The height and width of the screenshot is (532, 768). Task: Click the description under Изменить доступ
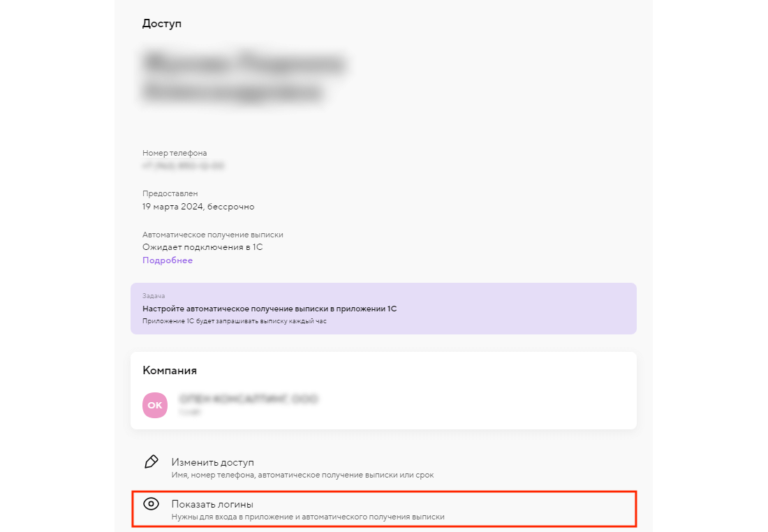coord(302,475)
